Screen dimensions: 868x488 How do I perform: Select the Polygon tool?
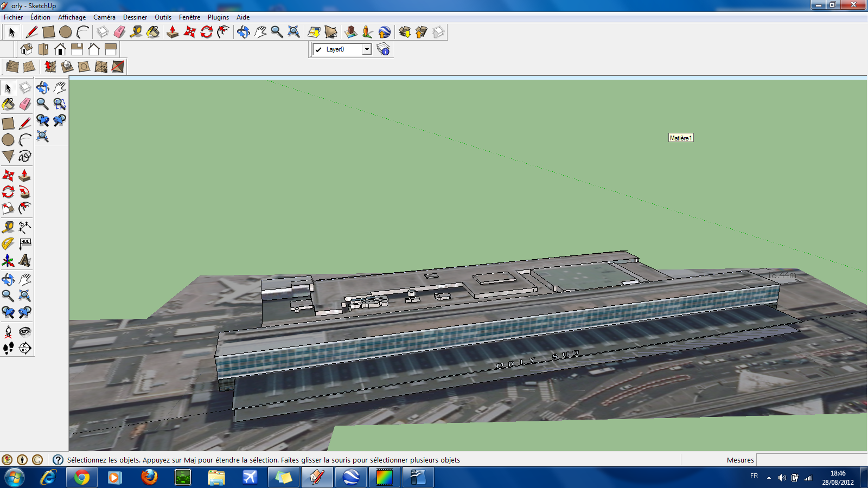tap(8, 156)
